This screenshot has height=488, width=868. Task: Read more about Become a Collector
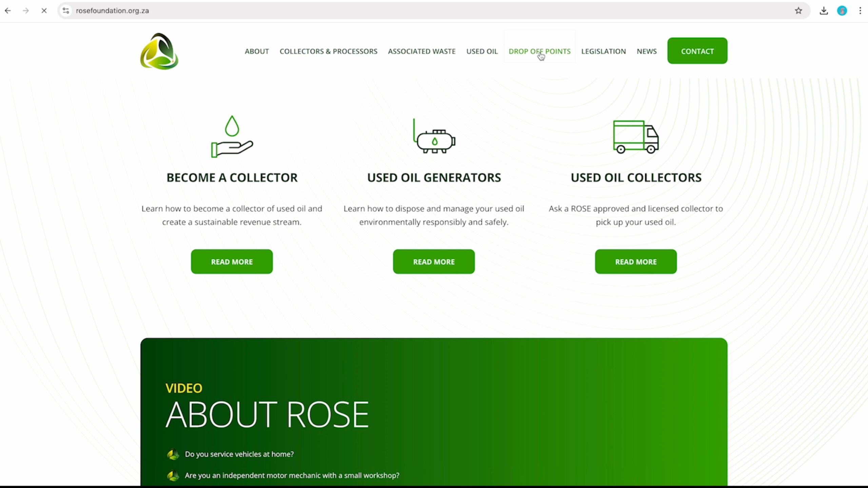point(232,262)
